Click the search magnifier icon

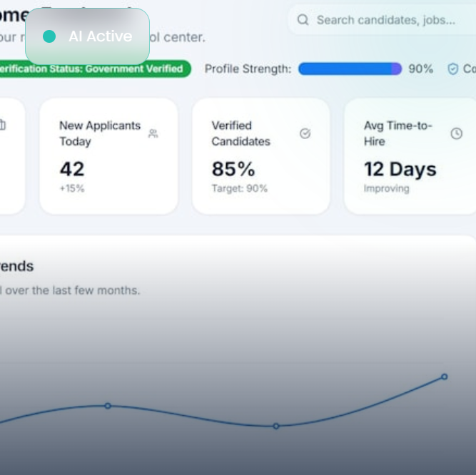tap(303, 20)
